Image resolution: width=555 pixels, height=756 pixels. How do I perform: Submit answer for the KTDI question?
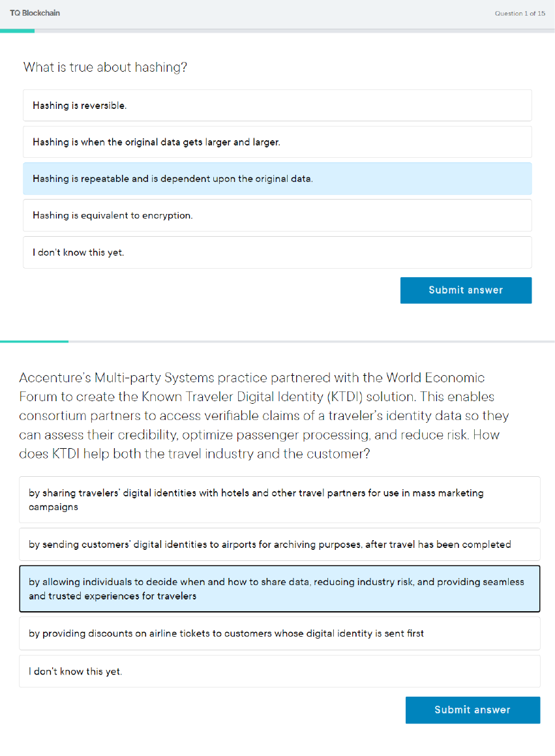472,710
